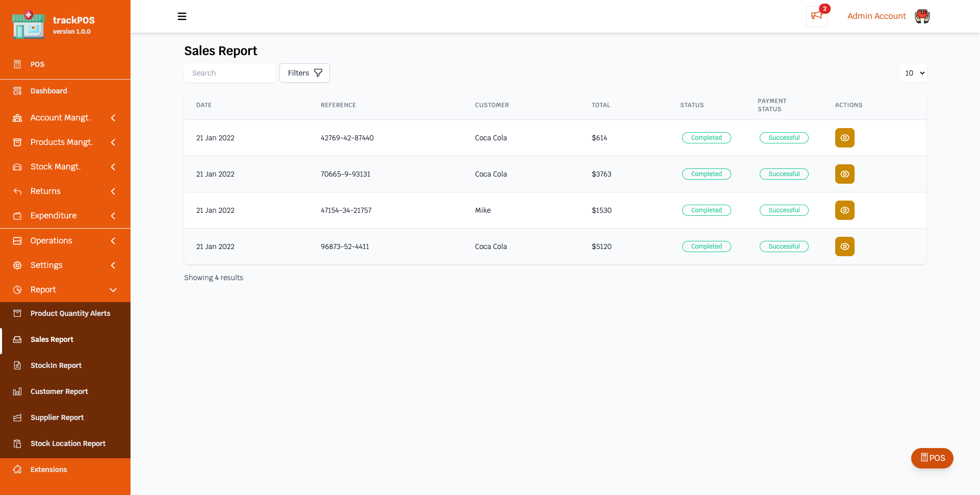This screenshot has width=980, height=495.
Task: Open the Admin Account avatar icon
Action: click(x=922, y=16)
